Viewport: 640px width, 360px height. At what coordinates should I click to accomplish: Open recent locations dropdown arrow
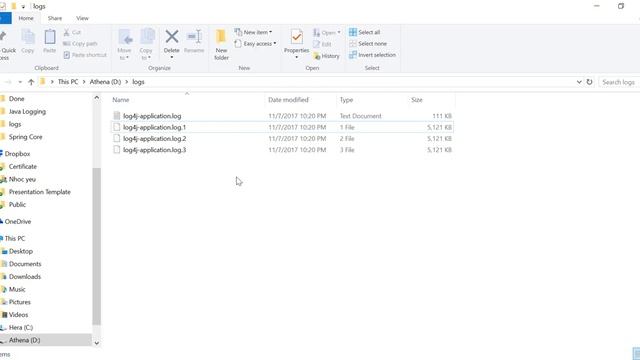tap(20, 82)
